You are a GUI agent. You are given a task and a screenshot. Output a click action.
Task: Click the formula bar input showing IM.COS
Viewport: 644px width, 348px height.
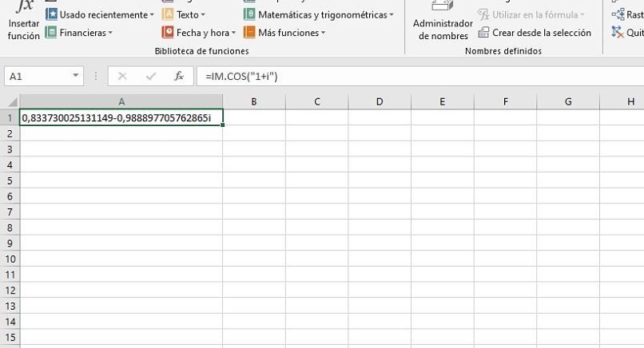pyautogui.click(x=419, y=77)
